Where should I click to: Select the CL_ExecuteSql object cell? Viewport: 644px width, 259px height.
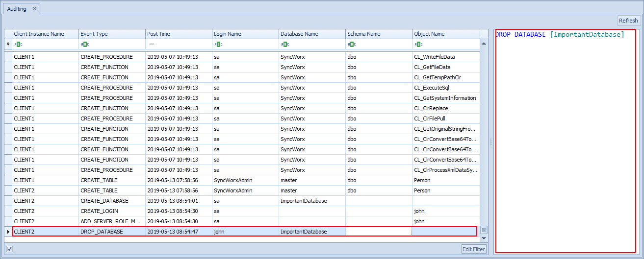click(x=445, y=88)
